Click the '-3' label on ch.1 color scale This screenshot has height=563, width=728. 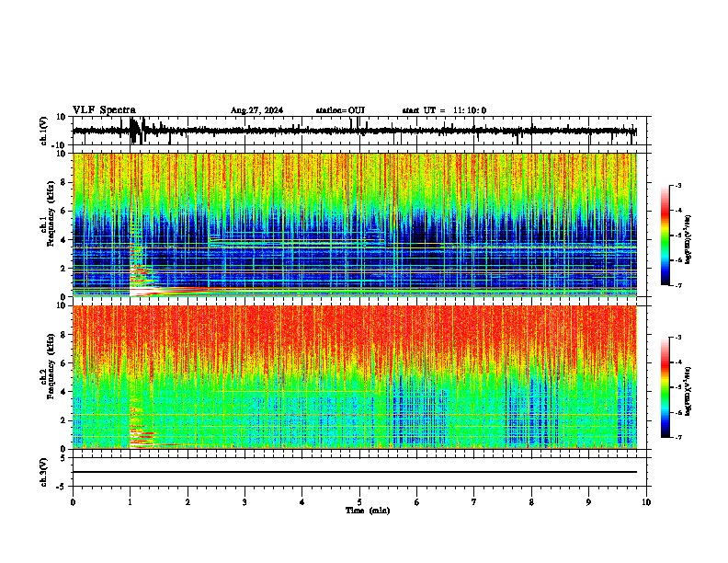[x=678, y=185]
